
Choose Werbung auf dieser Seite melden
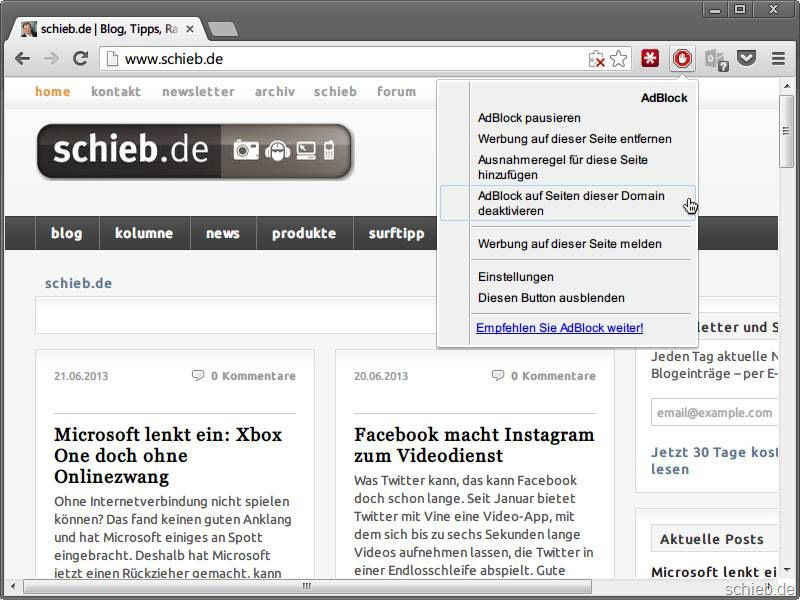tap(569, 244)
